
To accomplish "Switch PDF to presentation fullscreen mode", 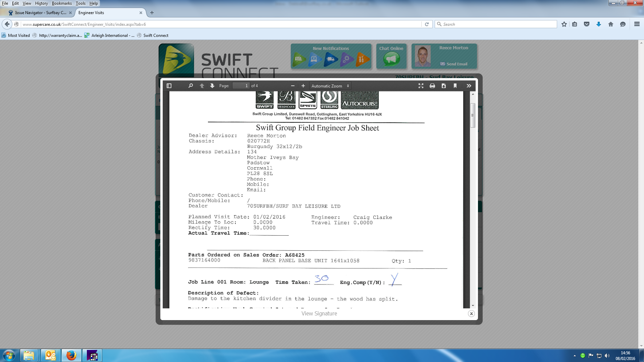I will 421,86.
